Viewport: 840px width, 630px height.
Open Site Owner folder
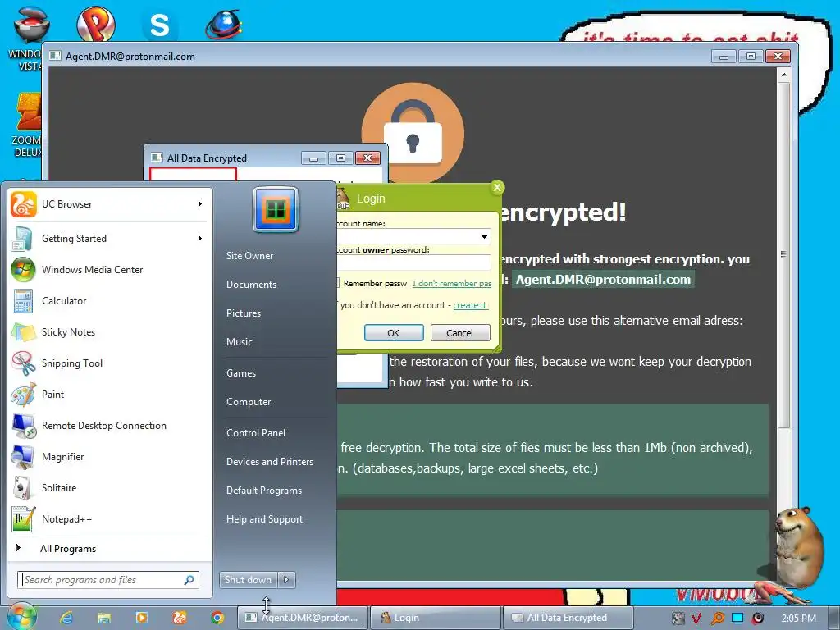[x=249, y=256]
